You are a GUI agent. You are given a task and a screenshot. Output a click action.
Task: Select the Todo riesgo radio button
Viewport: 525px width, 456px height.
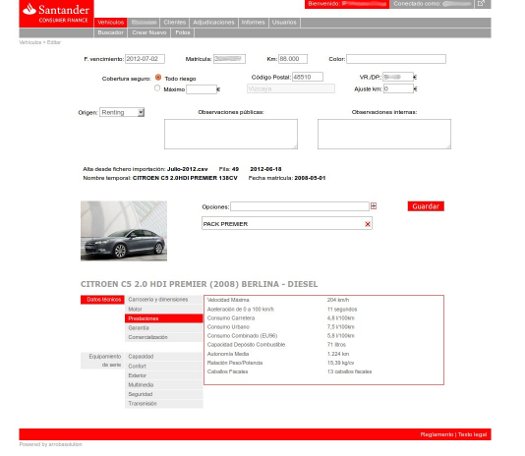point(158,77)
